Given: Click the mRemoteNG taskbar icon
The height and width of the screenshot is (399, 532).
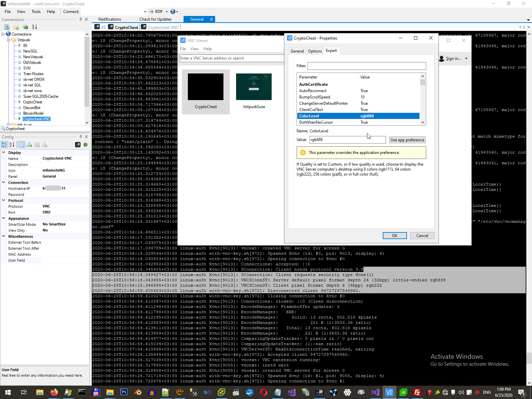Looking at the screenshot, I should [319, 392].
